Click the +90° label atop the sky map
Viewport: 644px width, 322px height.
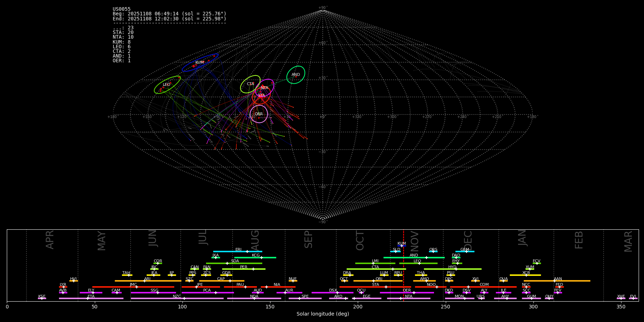click(x=322, y=8)
